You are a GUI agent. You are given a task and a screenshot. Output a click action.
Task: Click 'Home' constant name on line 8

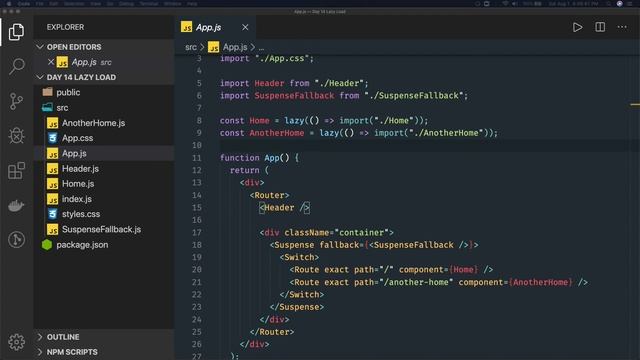tap(259, 121)
